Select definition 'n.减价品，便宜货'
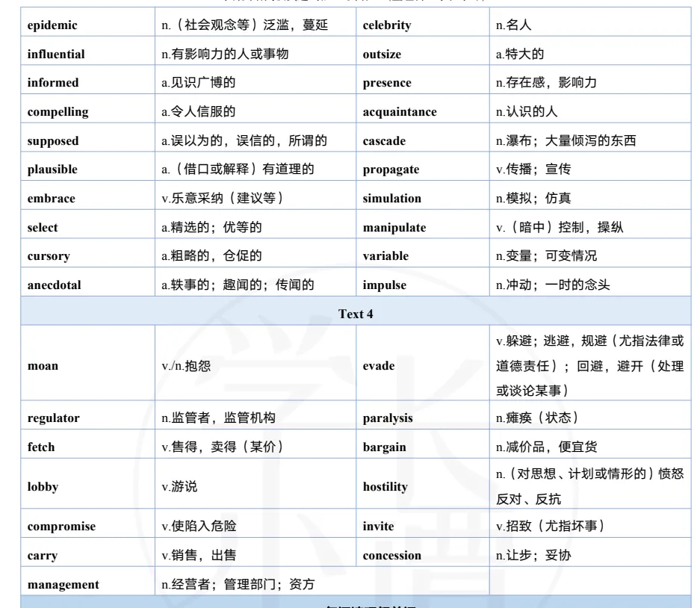This screenshot has height=608, width=700. [546, 447]
